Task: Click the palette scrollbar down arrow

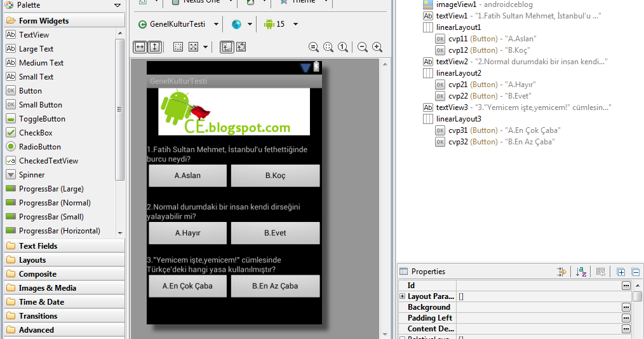Action: pyautogui.click(x=120, y=233)
